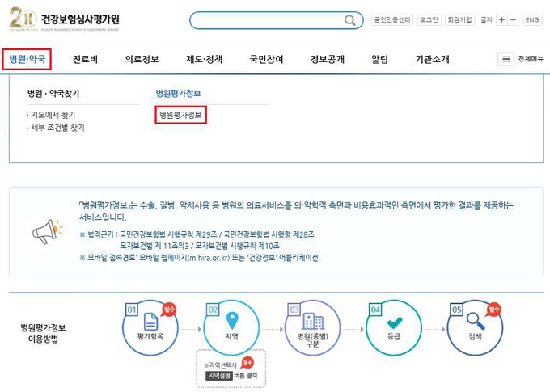Image resolution: width=550 pixels, height=392 pixels.
Task: Select 병원평가정보 submenu link
Action: [x=180, y=115]
